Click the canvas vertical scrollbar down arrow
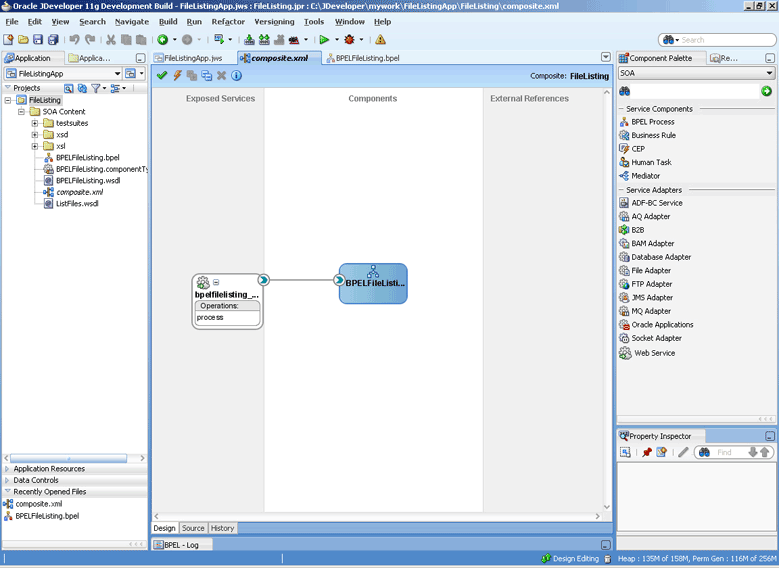This screenshot has height=568, width=779. point(607,507)
